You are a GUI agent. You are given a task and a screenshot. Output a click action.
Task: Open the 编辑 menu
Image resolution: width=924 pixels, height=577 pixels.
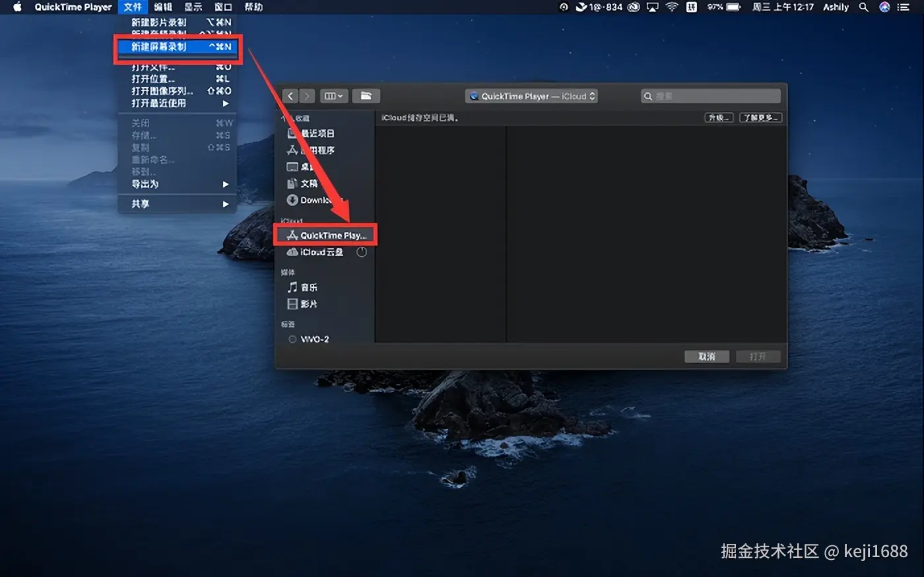pyautogui.click(x=163, y=7)
